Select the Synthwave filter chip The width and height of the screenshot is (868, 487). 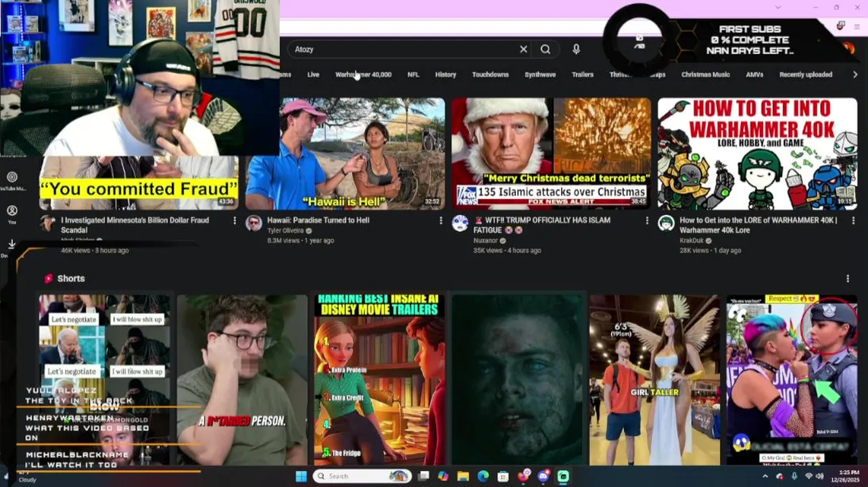540,74
